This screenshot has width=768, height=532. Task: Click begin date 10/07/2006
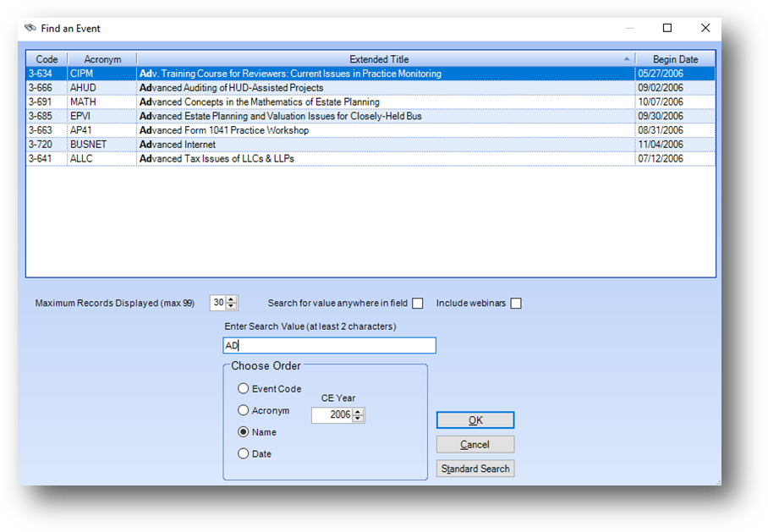pos(661,101)
